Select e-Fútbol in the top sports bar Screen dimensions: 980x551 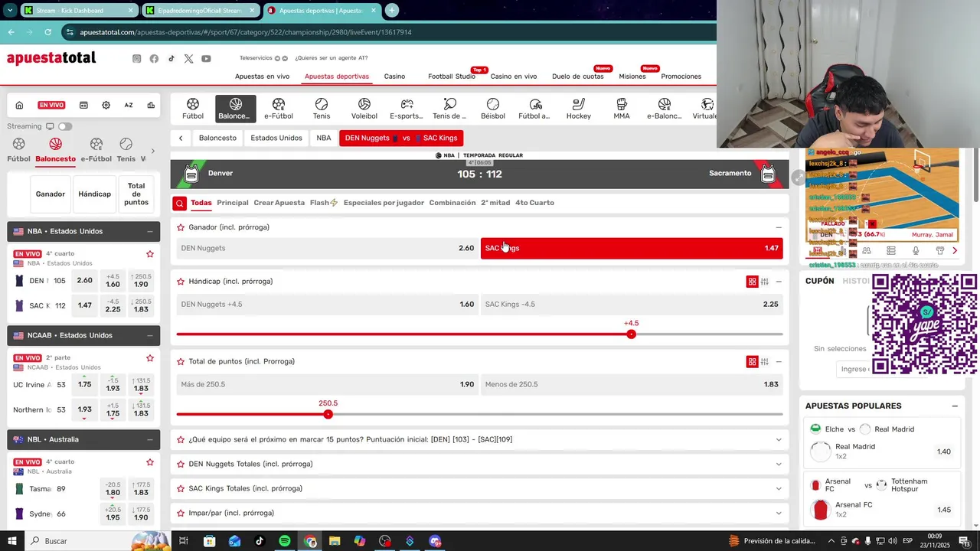[x=279, y=109]
